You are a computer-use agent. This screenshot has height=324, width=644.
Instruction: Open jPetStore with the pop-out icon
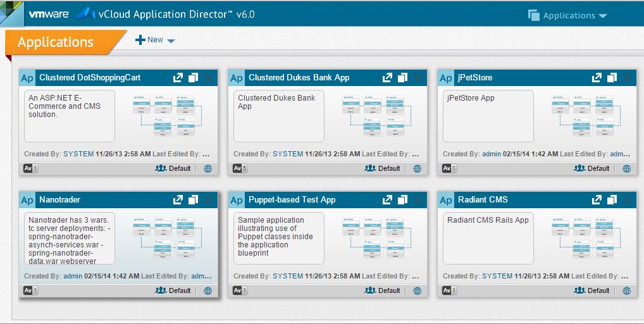tap(597, 77)
